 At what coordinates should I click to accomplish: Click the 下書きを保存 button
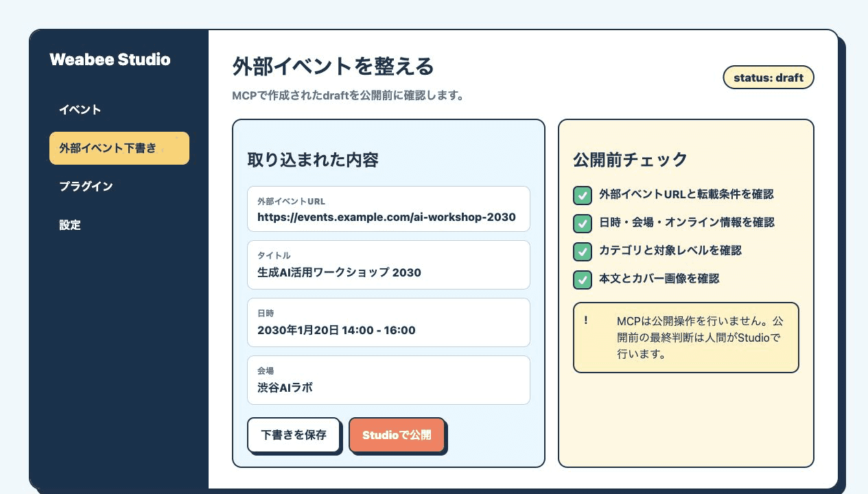(294, 435)
